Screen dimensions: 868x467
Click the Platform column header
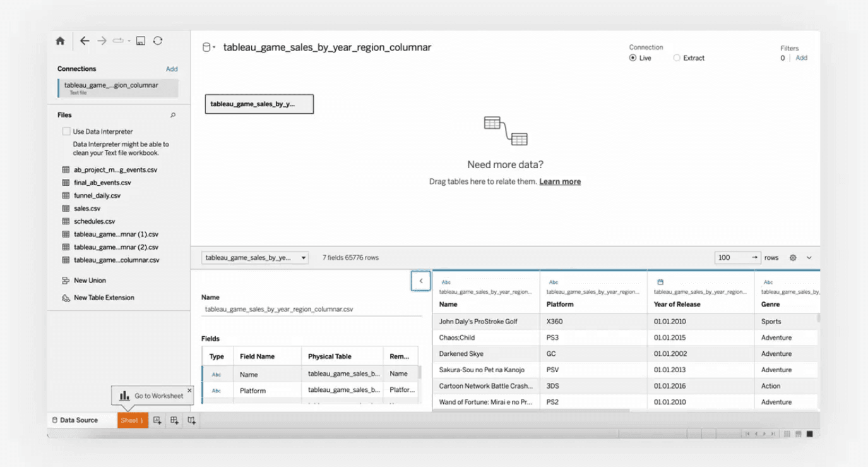pos(560,305)
